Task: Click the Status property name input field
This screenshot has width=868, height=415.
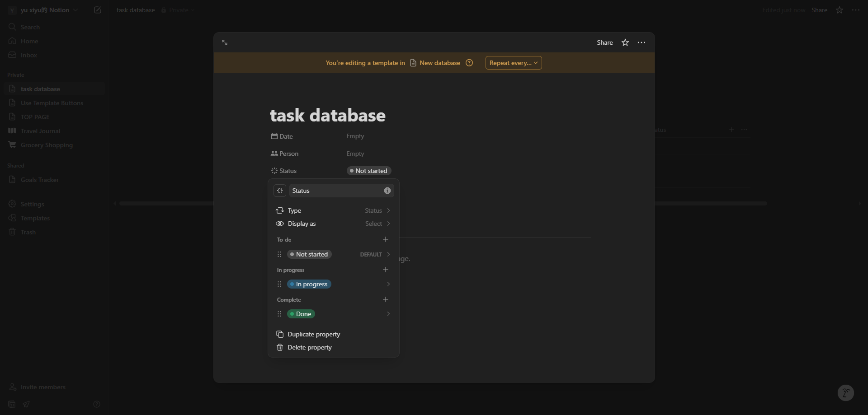Action: [341, 191]
